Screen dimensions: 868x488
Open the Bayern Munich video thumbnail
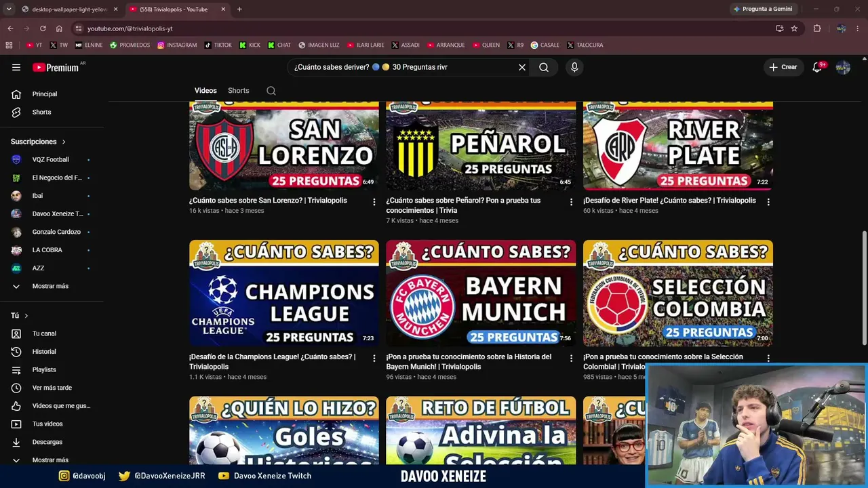[481, 293]
